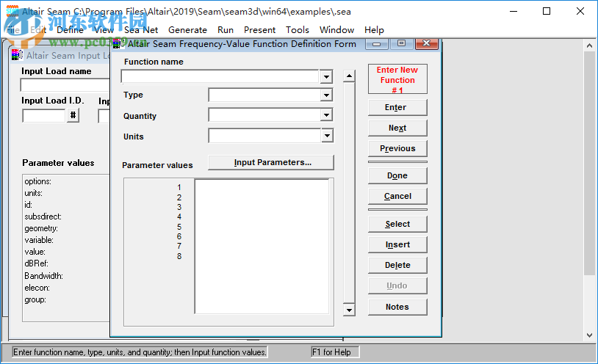The height and width of the screenshot is (364, 598).
Task: Click the Function Definition Form title icon
Action: click(117, 44)
